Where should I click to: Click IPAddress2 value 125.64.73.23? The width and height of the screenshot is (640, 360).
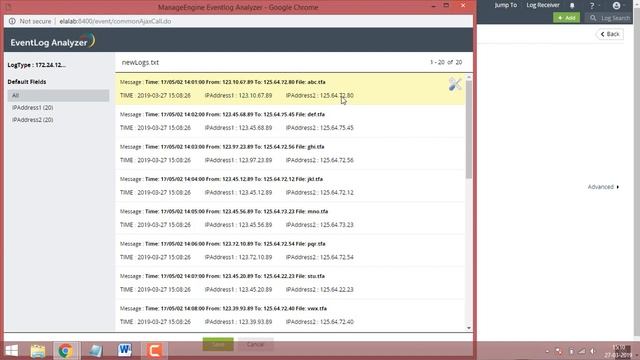(337, 225)
